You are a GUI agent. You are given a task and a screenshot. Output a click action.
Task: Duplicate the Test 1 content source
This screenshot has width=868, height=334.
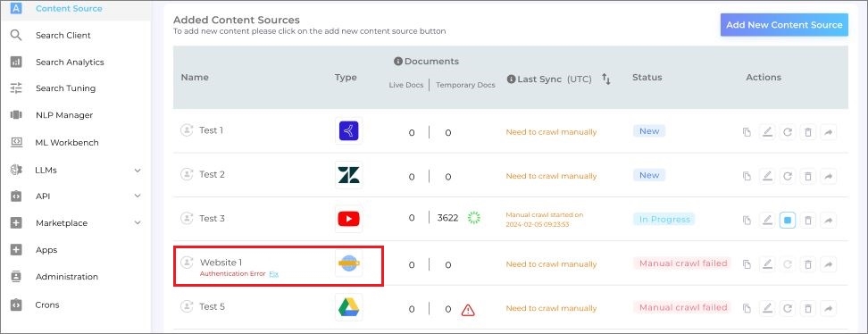(747, 132)
